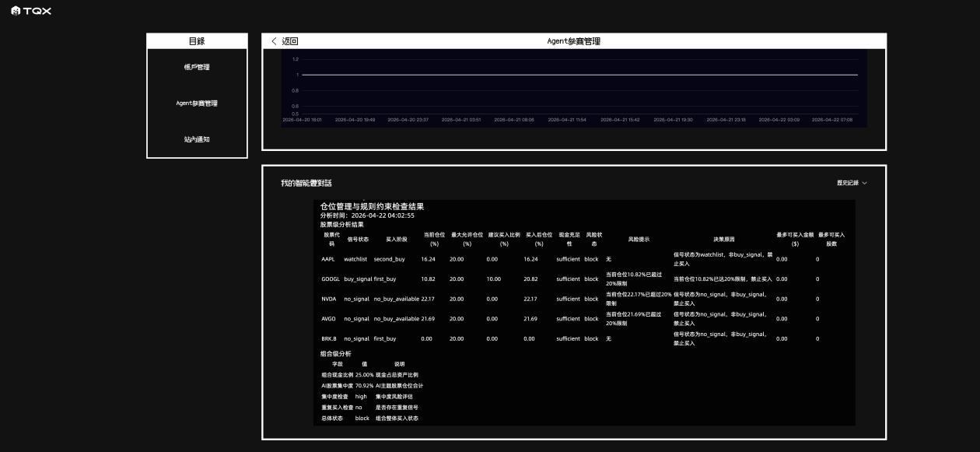Click the chart line in the graph
980x452 pixels.
point(576,75)
